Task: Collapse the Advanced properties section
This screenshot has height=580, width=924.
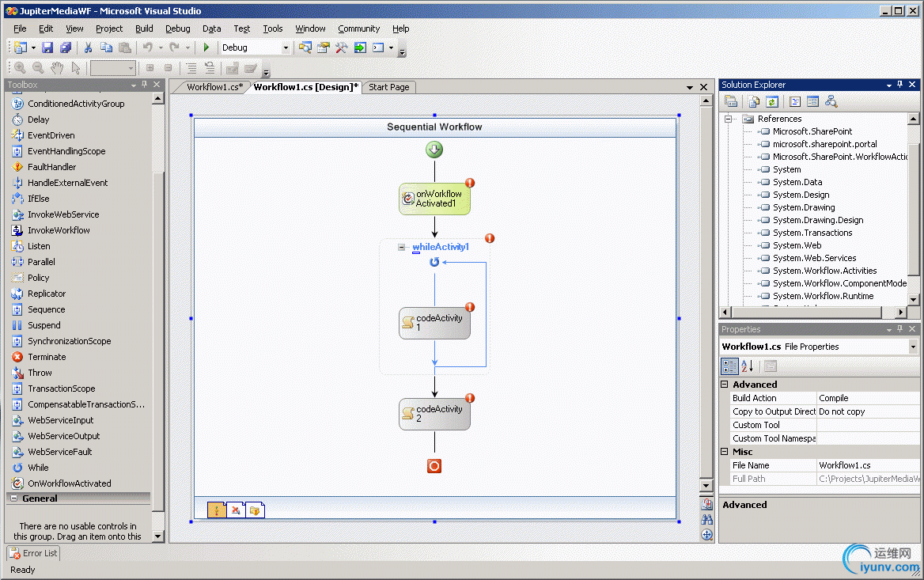Action: point(725,385)
